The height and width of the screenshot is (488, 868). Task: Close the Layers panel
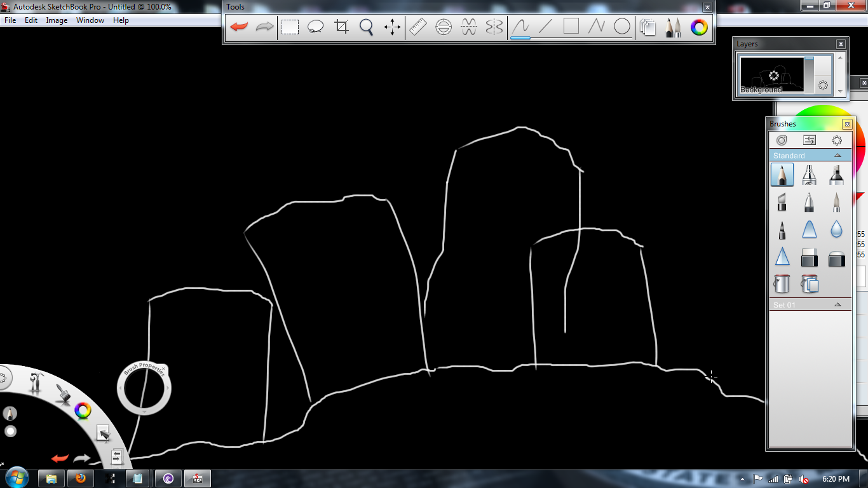841,44
